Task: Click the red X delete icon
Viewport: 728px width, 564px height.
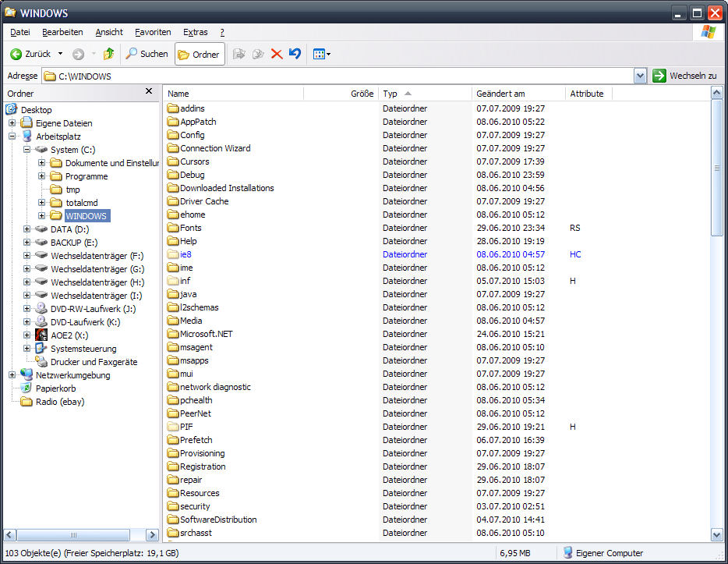Action: pos(277,54)
